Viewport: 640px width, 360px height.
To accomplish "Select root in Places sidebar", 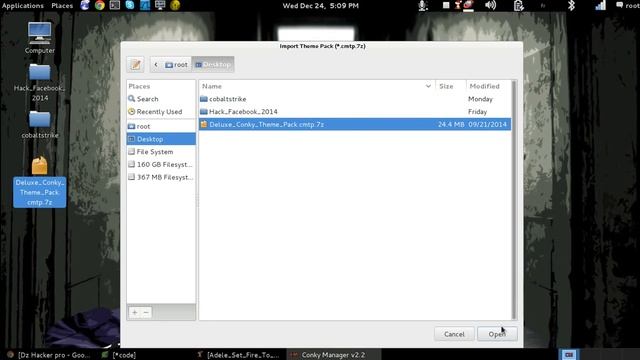I will (161, 127).
